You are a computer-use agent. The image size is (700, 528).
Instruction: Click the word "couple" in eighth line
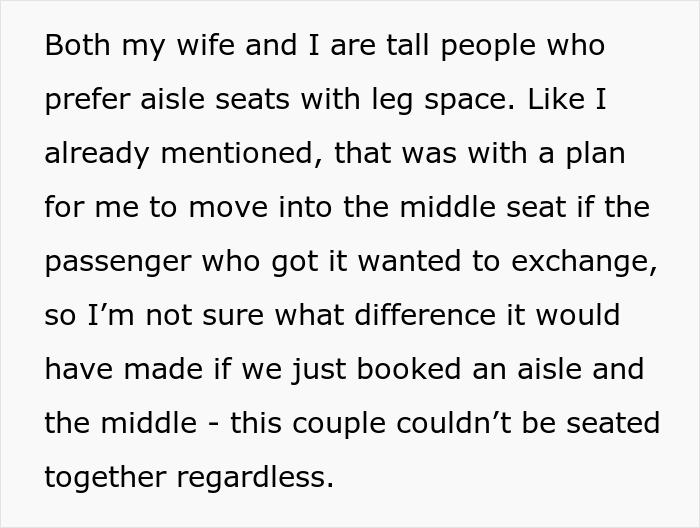coord(338,424)
